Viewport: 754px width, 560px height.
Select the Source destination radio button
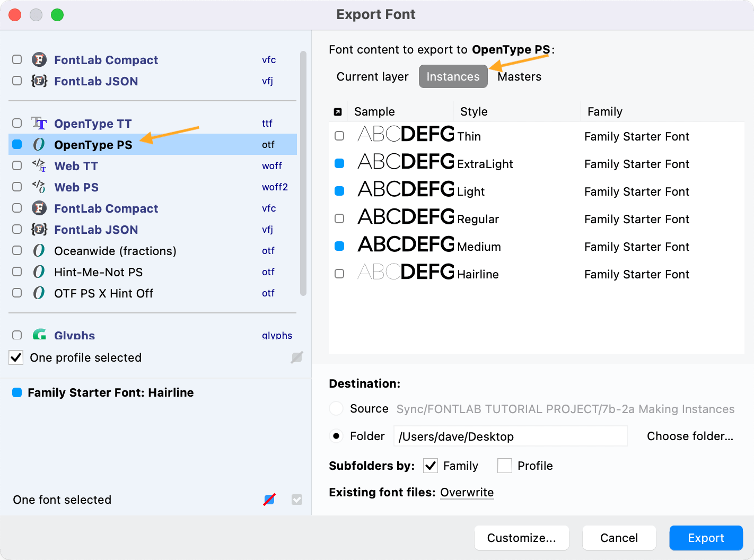[x=336, y=408]
